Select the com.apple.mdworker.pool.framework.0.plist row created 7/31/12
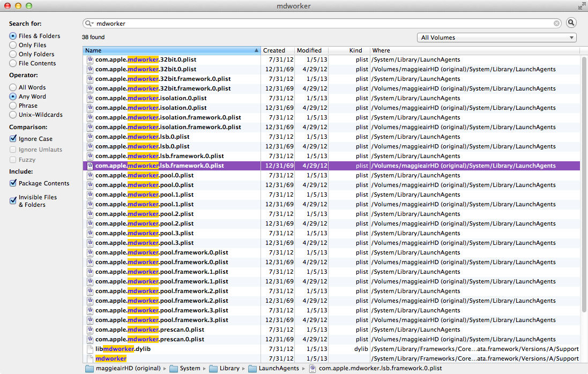 point(331,252)
